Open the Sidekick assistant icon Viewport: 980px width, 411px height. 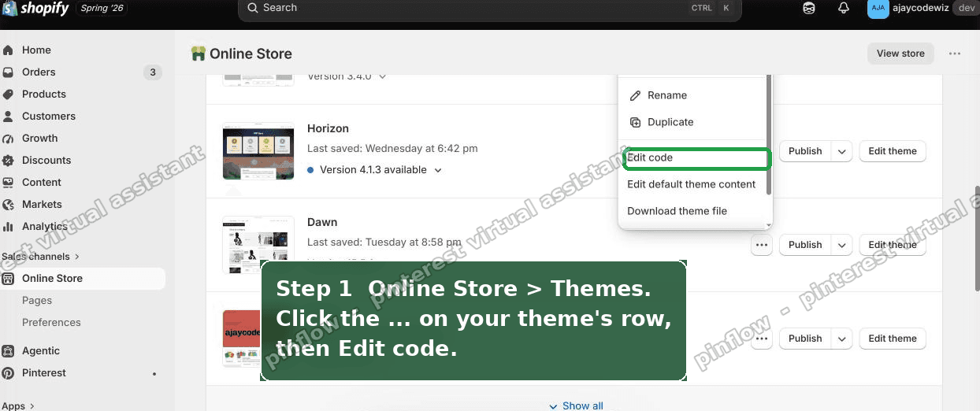[x=809, y=8]
